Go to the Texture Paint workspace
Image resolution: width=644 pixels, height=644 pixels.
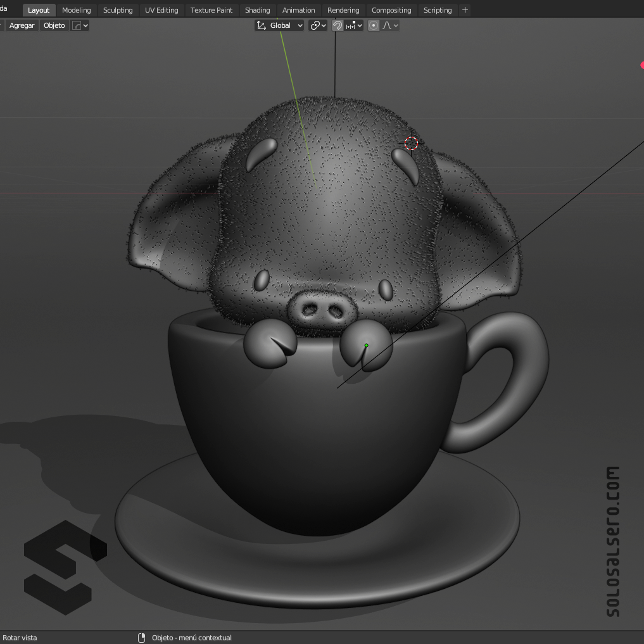pos(212,10)
